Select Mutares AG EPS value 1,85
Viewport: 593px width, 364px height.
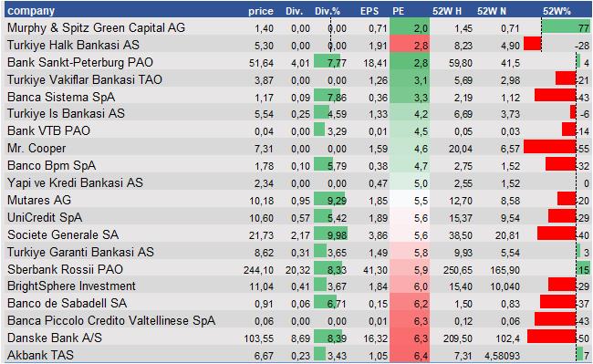(379, 201)
